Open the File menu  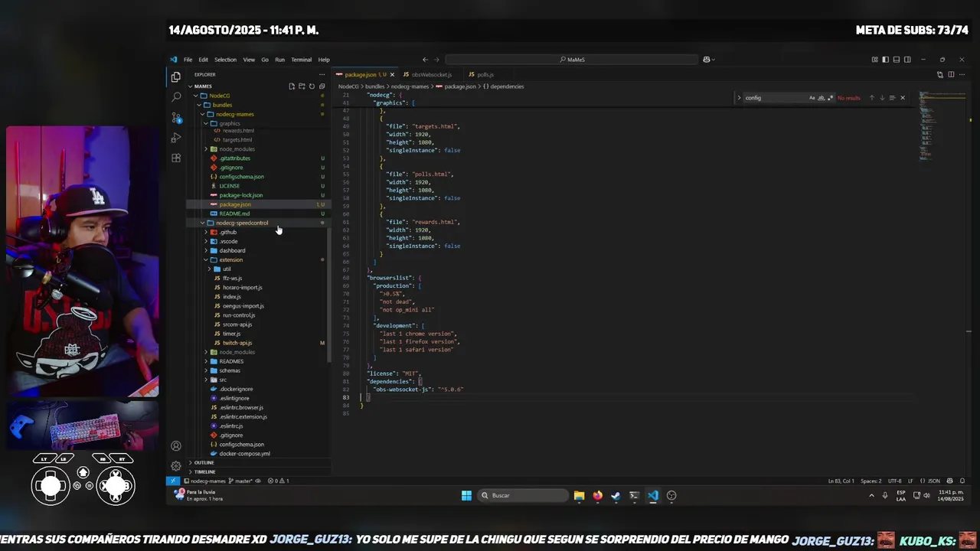(188, 60)
